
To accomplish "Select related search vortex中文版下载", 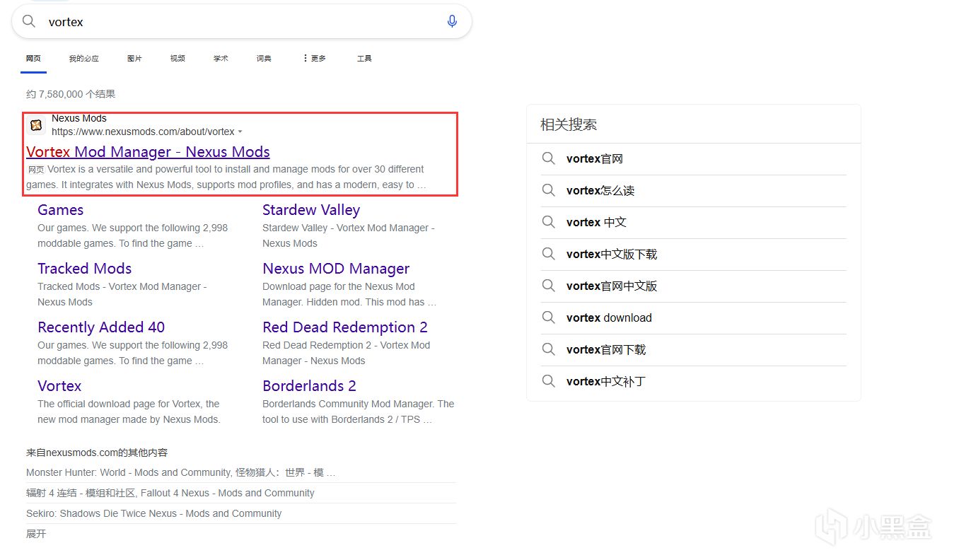I will coord(612,255).
